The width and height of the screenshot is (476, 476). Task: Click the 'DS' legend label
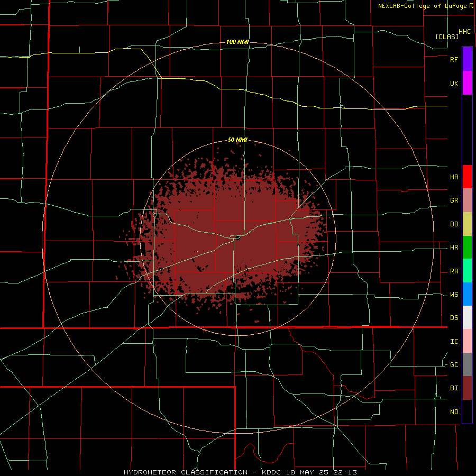coord(454,318)
